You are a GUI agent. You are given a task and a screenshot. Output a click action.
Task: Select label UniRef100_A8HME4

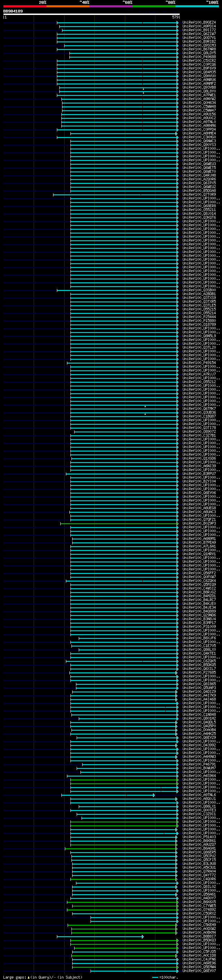[x=199, y=133]
